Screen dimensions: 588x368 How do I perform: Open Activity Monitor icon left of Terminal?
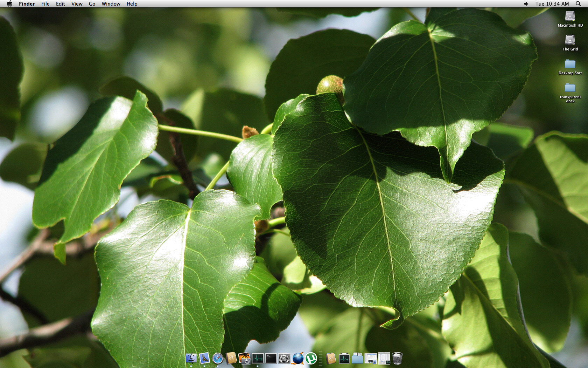pos(258,358)
